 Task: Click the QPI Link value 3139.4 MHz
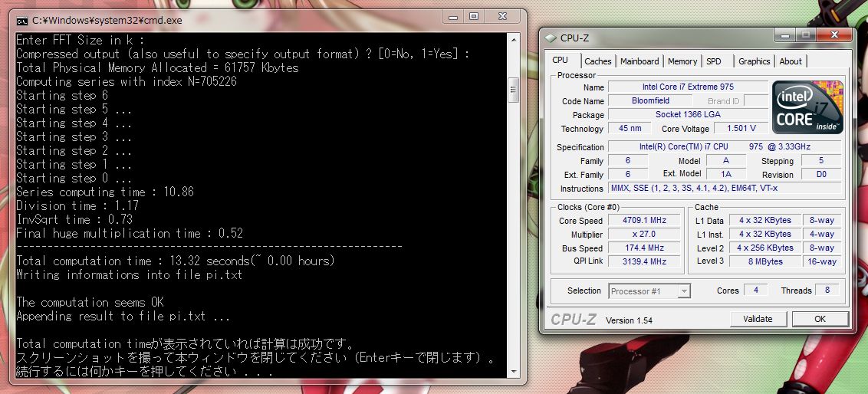coord(644,261)
